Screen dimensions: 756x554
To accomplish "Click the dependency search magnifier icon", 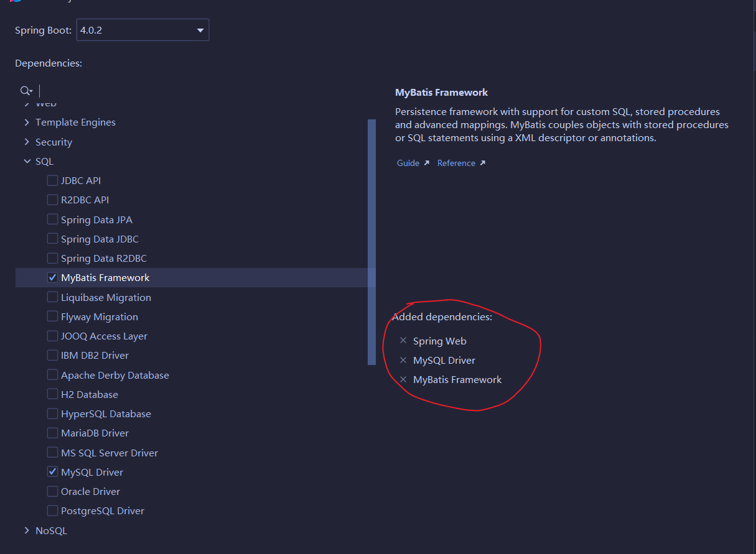I will 26,91.
